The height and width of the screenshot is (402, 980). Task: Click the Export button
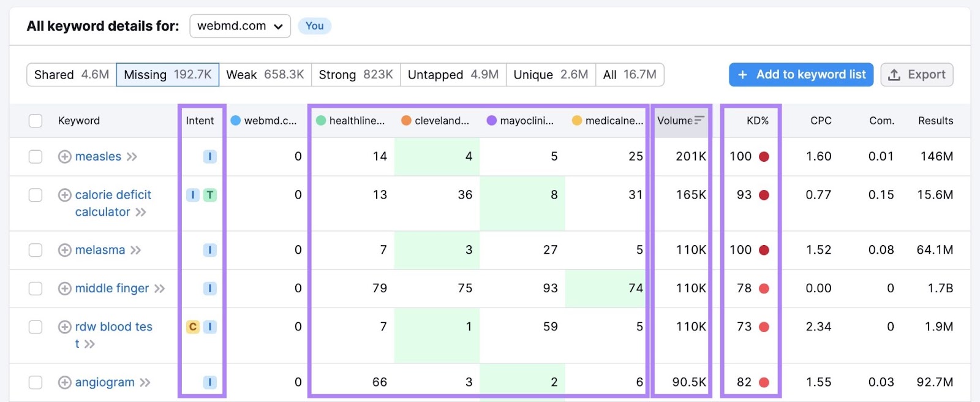(916, 75)
